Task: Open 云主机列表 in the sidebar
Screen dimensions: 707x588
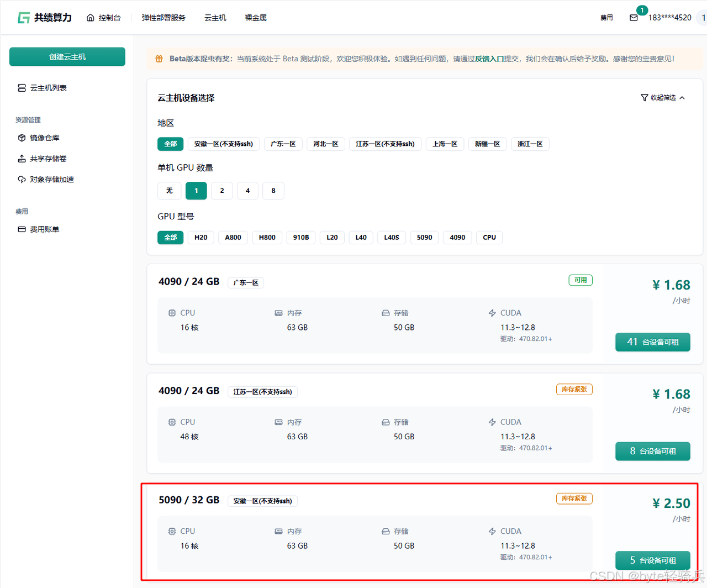Action: [x=48, y=88]
